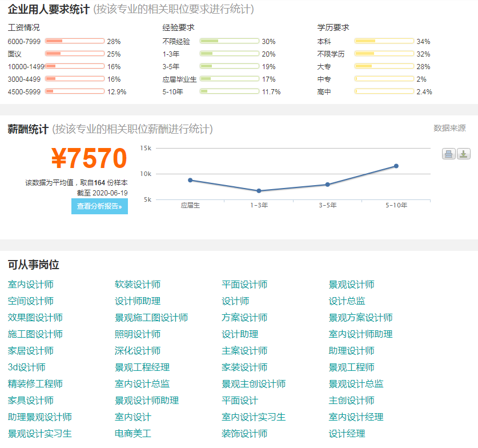Open 照明设计师 link
Image resolution: width=478 pixels, height=448 pixels.
click(x=138, y=334)
